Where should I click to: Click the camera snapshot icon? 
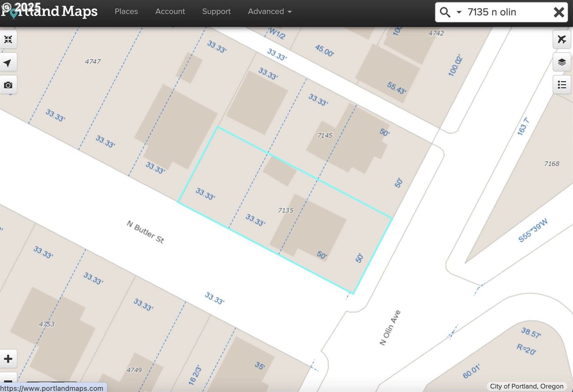[x=8, y=85]
